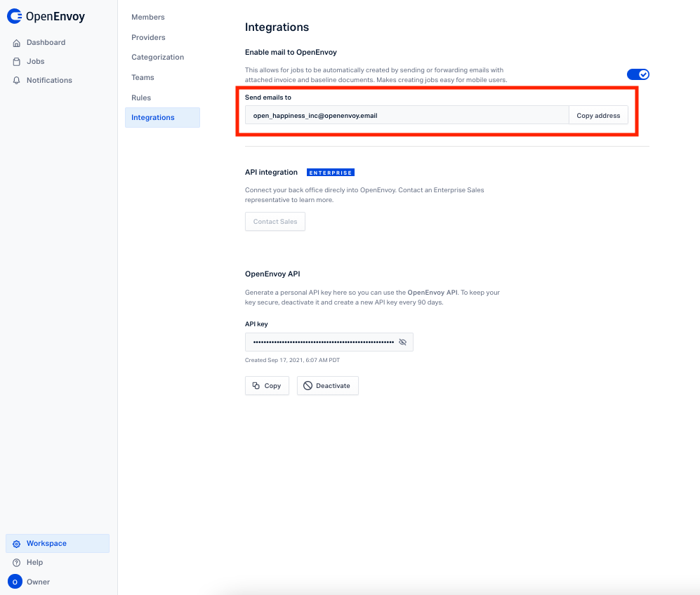Open Workspace in sidebar
This screenshot has height=595, width=700.
click(58, 543)
